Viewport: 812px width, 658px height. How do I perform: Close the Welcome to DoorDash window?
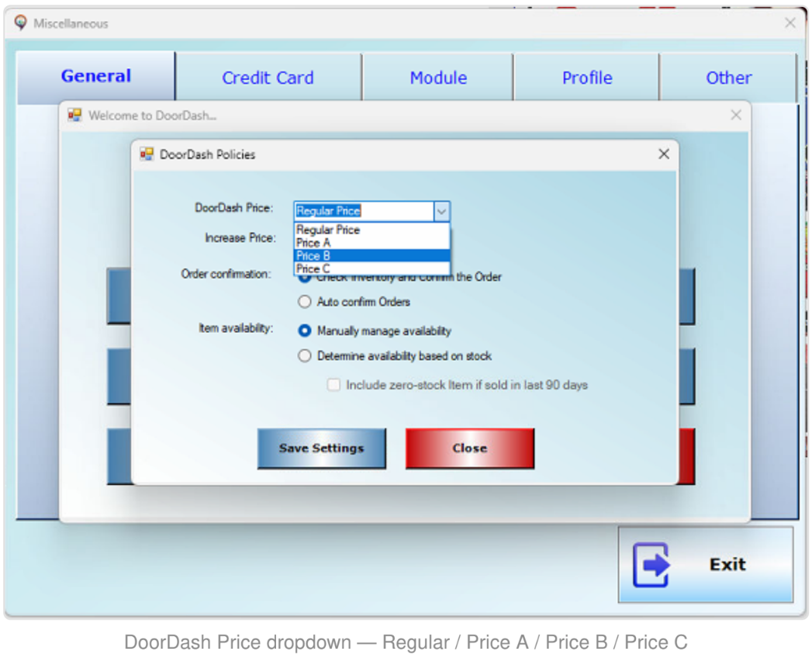click(736, 115)
